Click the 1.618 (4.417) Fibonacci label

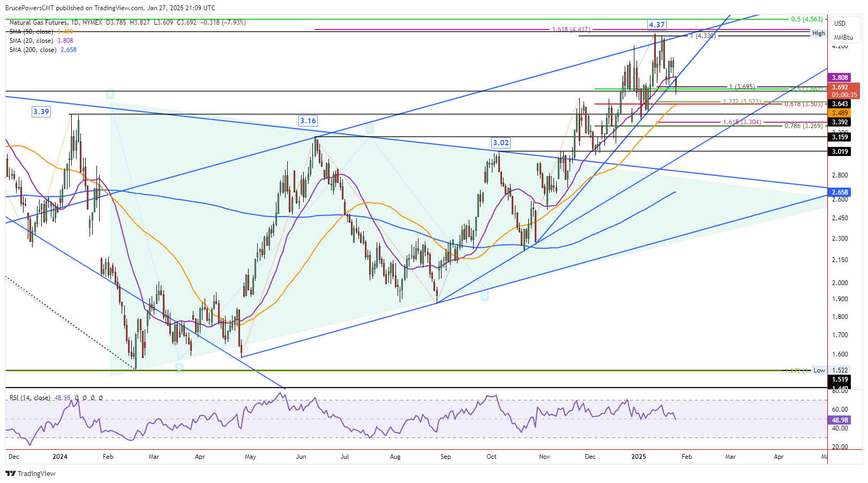click(571, 29)
